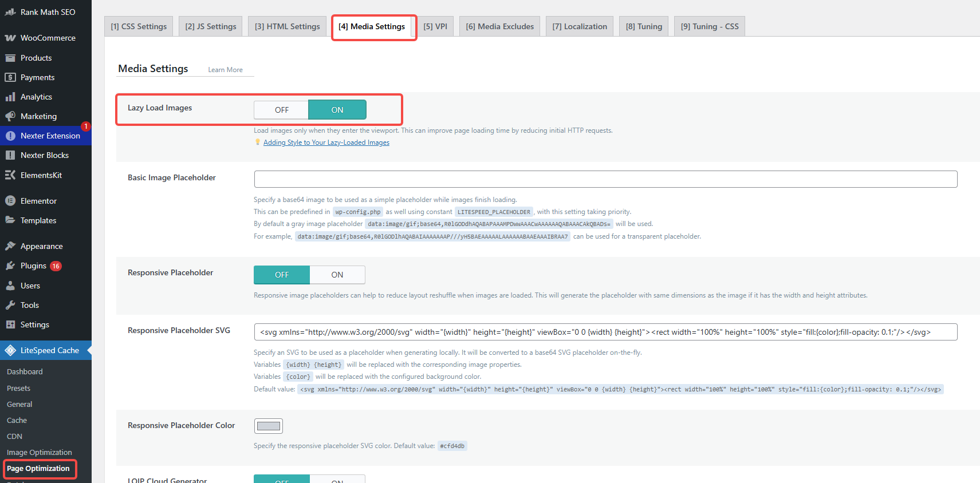Viewport: 980px width, 483px height.
Task: Click the Elementor icon in sidebar
Action: click(x=10, y=201)
